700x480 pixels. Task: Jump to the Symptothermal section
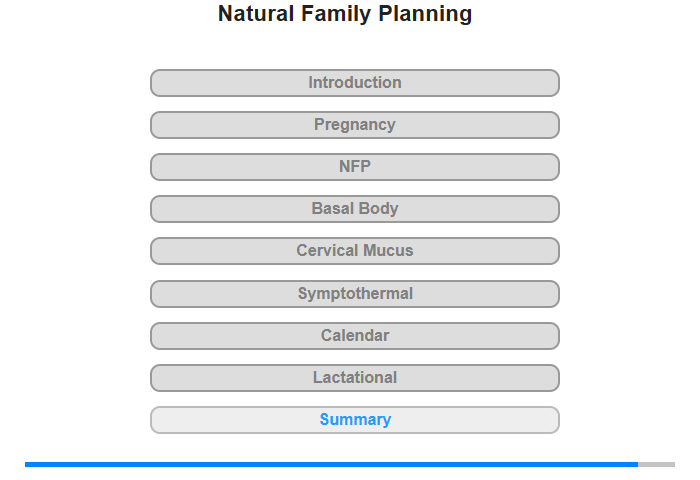tap(355, 294)
